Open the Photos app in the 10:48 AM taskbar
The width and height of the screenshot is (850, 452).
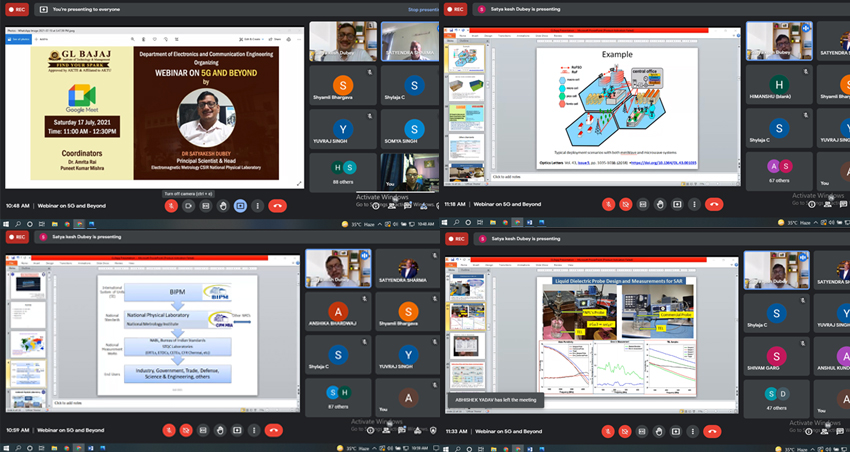(92, 224)
